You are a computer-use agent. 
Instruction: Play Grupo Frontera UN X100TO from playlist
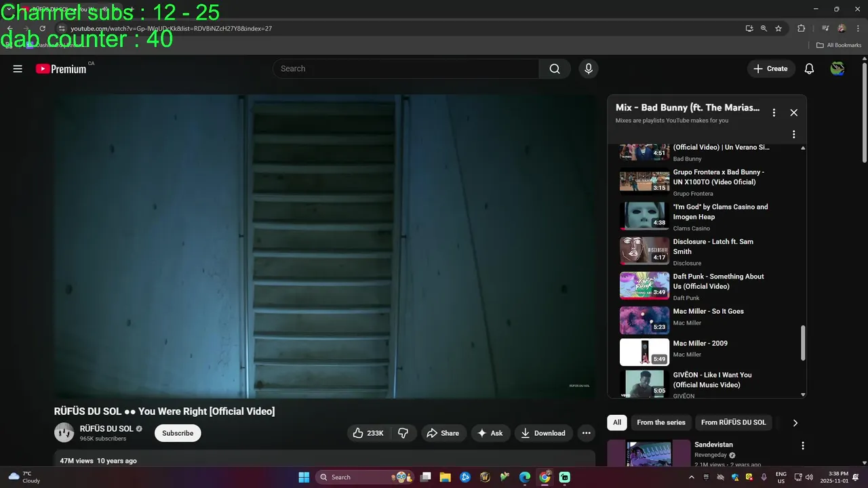[705, 182]
